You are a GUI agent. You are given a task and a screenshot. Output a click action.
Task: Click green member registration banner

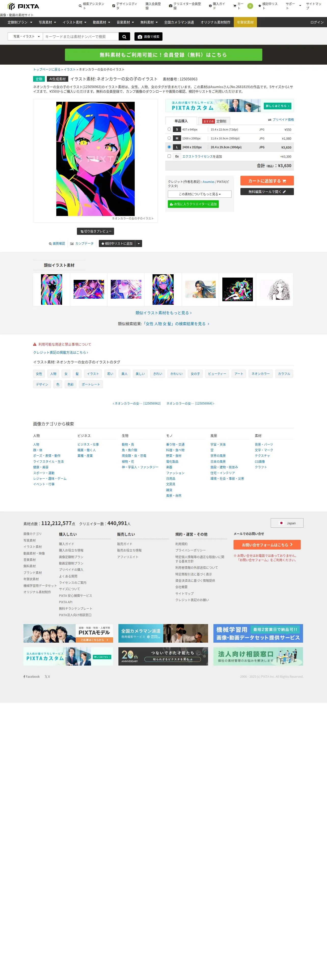click(163, 55)
